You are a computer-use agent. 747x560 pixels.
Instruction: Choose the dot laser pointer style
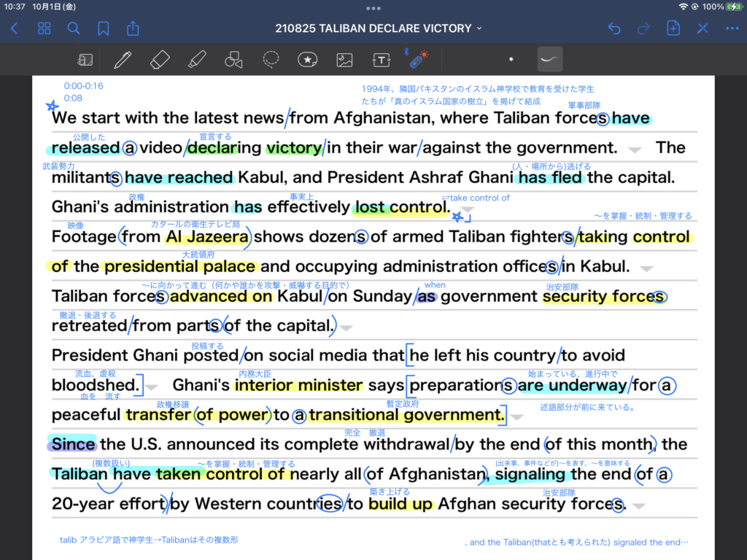click(511, 60)
